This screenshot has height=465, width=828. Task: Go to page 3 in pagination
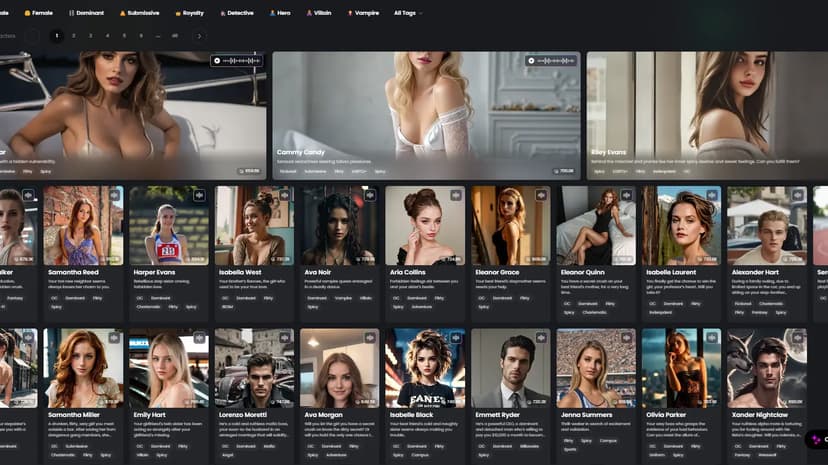[90, 36]
